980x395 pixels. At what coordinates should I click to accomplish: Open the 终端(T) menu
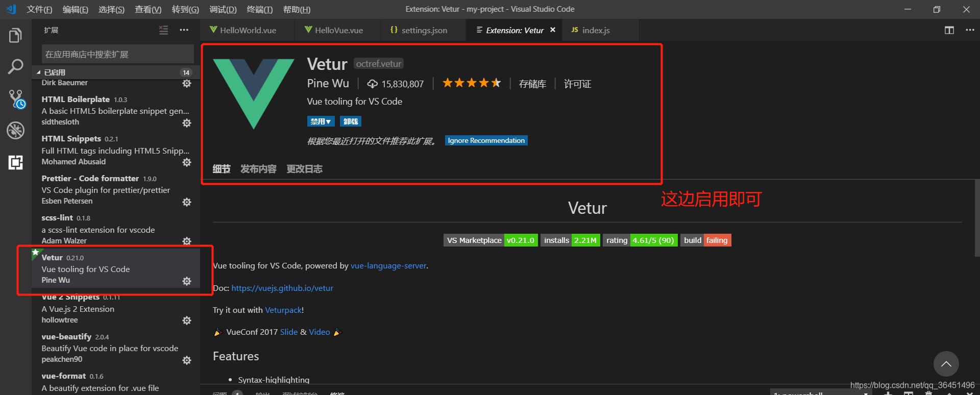click(259, 9)
